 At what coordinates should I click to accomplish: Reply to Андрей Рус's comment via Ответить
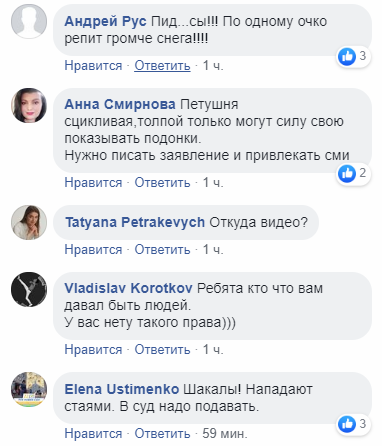tap(162, 66)
